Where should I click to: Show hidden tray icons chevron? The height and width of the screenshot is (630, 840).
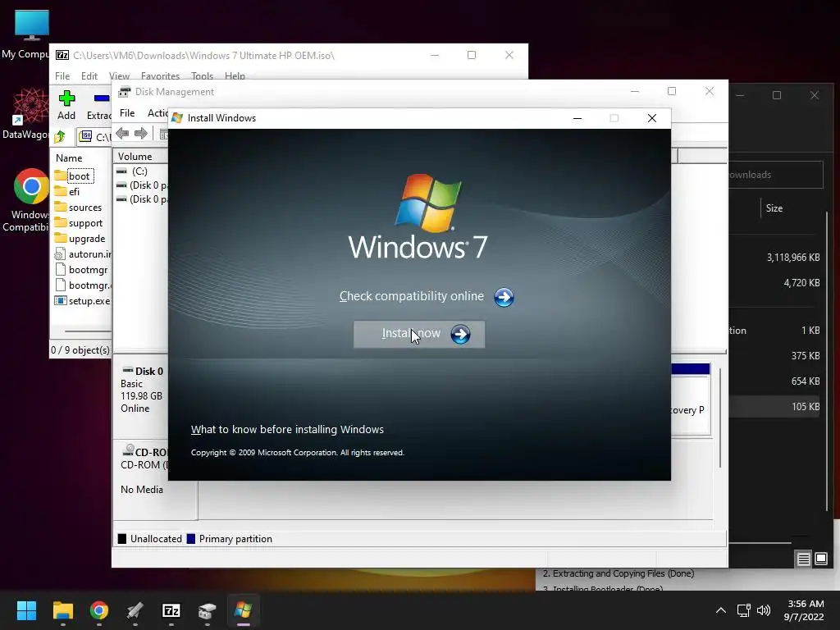click(721, 610)
